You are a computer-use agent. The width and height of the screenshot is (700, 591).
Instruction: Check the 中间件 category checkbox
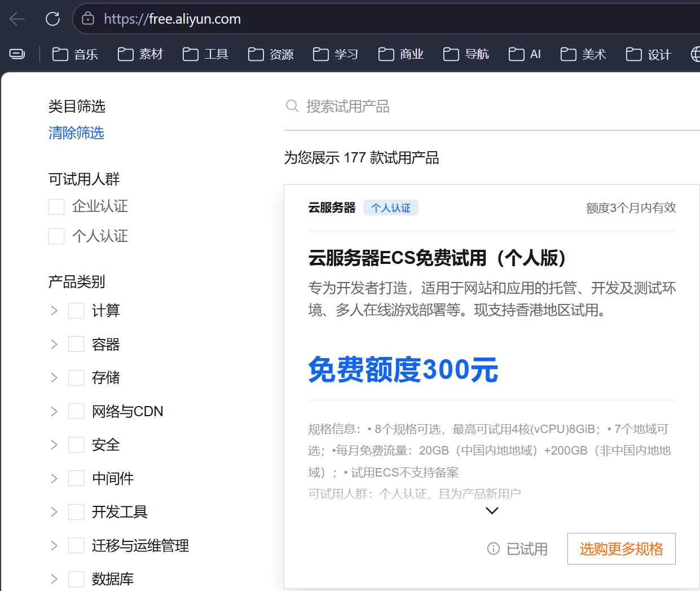click(76, 478)
